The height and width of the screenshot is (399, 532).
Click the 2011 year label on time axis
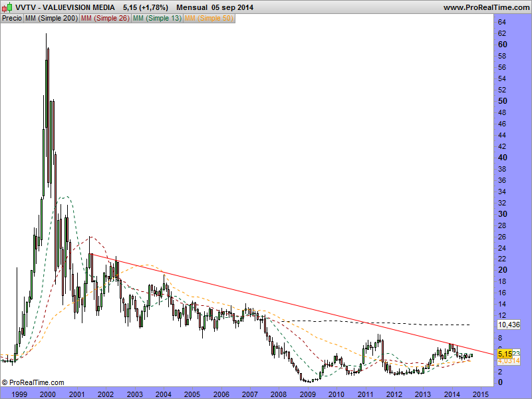[x=365, y=394]
